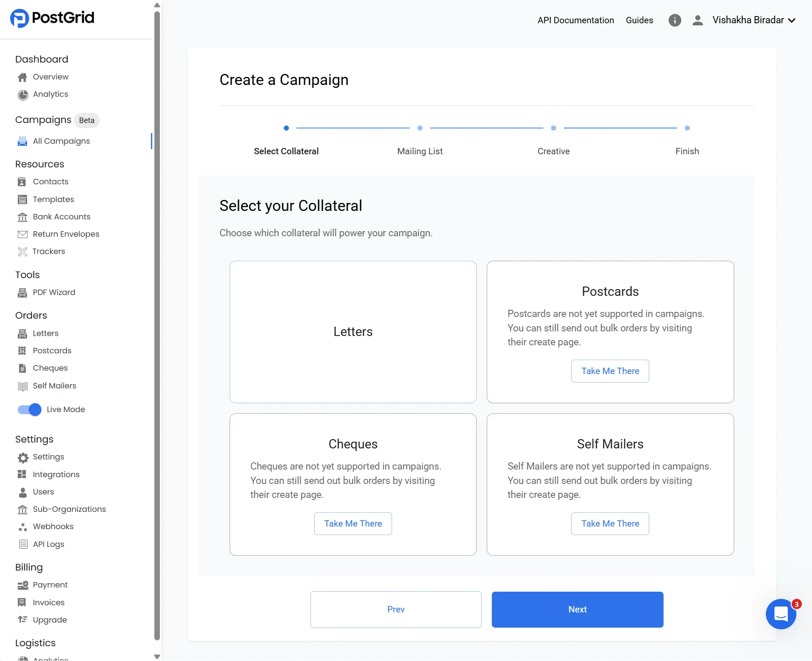
Task: Open Analytics from the sidebar icon
Action: (22, 94)
